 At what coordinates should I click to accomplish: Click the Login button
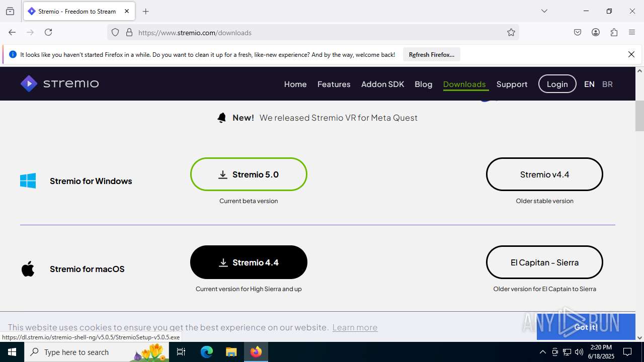pyautogui.click(x=557, y=84)
